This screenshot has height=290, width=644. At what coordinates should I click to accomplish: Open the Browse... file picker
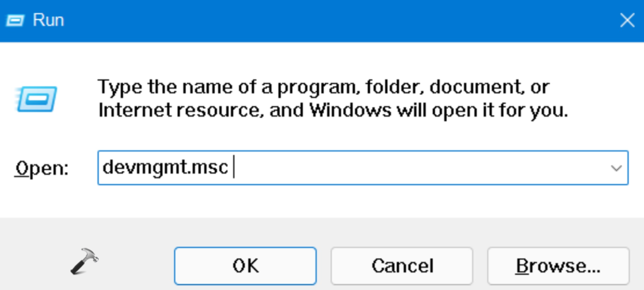(558, 266)
